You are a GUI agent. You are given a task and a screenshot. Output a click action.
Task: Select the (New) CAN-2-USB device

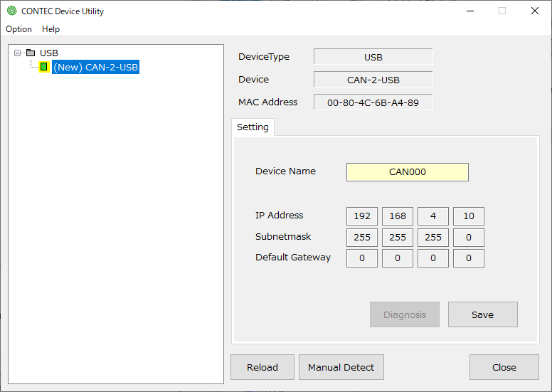tap(95, 67)
